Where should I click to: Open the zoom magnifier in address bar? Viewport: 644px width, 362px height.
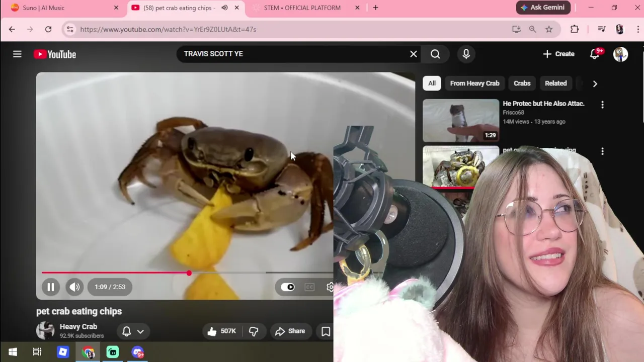532,29
